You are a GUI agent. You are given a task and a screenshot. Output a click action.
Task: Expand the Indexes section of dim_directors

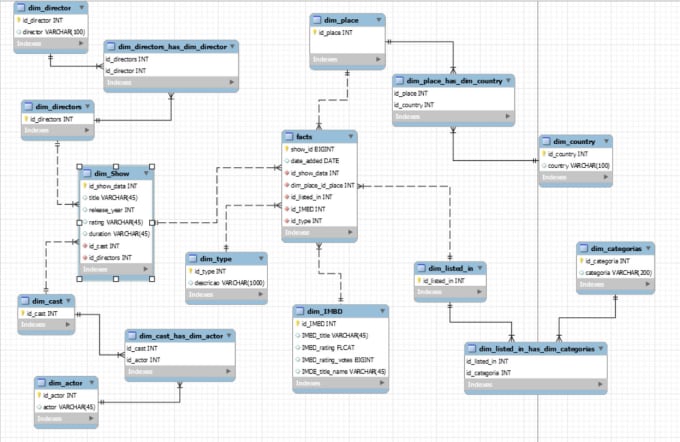point(87,131)
